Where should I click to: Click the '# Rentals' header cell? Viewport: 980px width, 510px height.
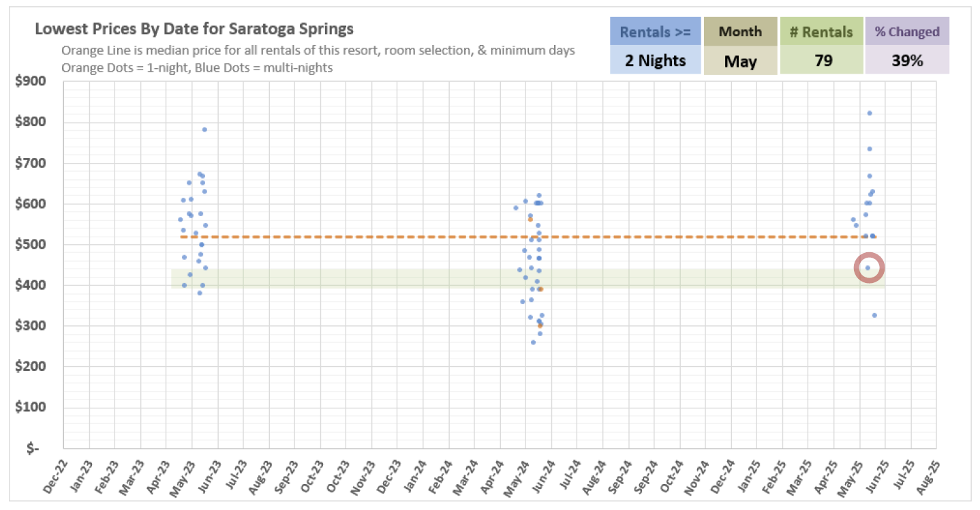point(821,31)
